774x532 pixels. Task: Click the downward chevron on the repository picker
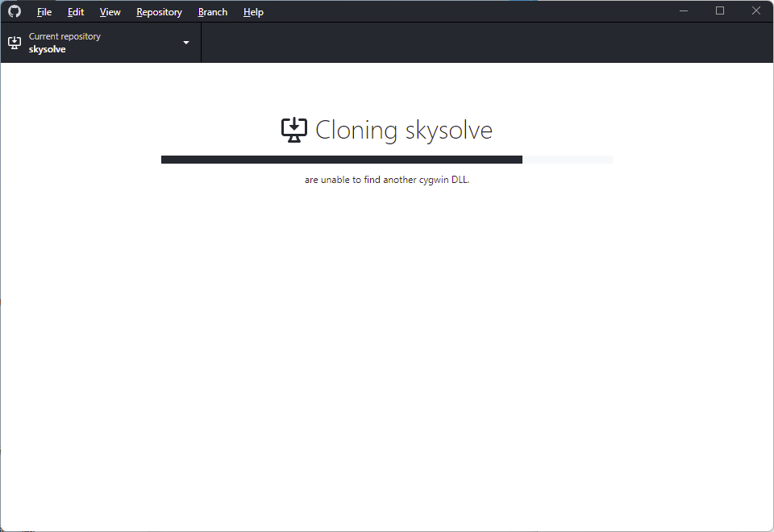coord(185,42)
